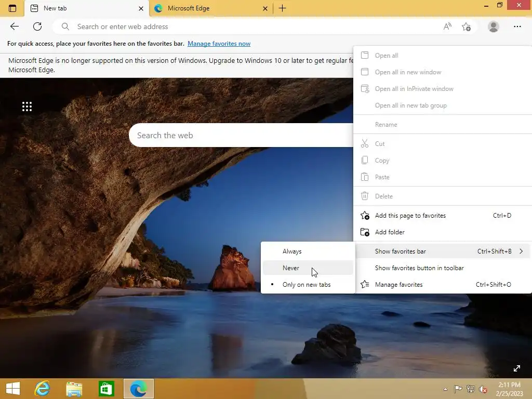Viewport: 532px width, 399px height.
Task: Follow Manage favorites now link
Action: click(x=219, y=44)
